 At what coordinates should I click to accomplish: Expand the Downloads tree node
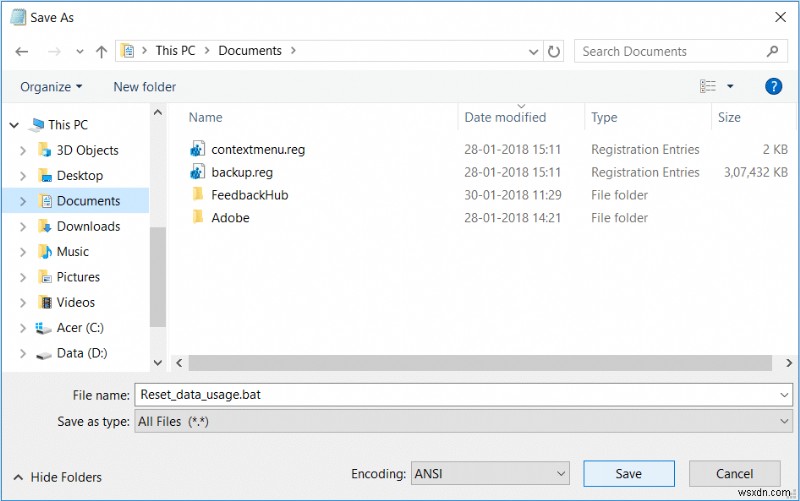pyautogui.click(x=23, y=227)
